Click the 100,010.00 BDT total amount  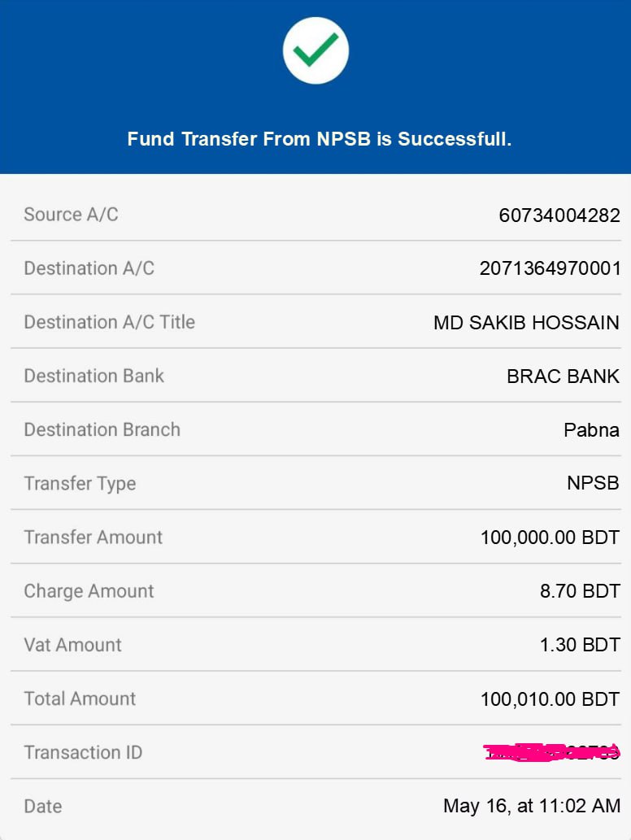pos(550,699)
